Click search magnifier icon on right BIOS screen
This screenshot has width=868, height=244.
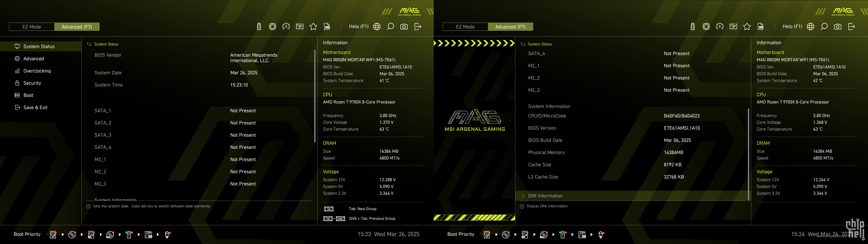point(824,27)
